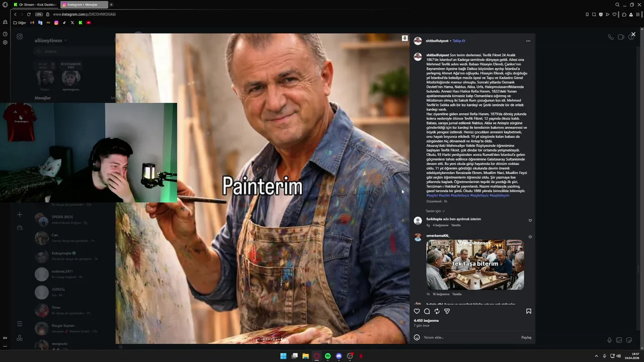Screen dimensions: 644x362
Task: Click the address bar URL
Action: pyautogui.click(x=85, y=14)
